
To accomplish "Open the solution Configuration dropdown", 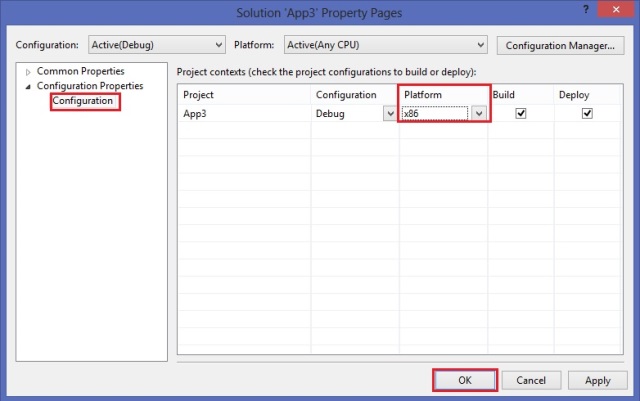I will click(x=157, y=45).
